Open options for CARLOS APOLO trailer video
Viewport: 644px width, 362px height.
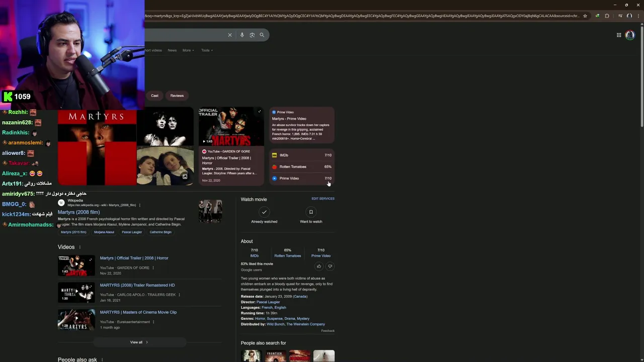(179, 295)
